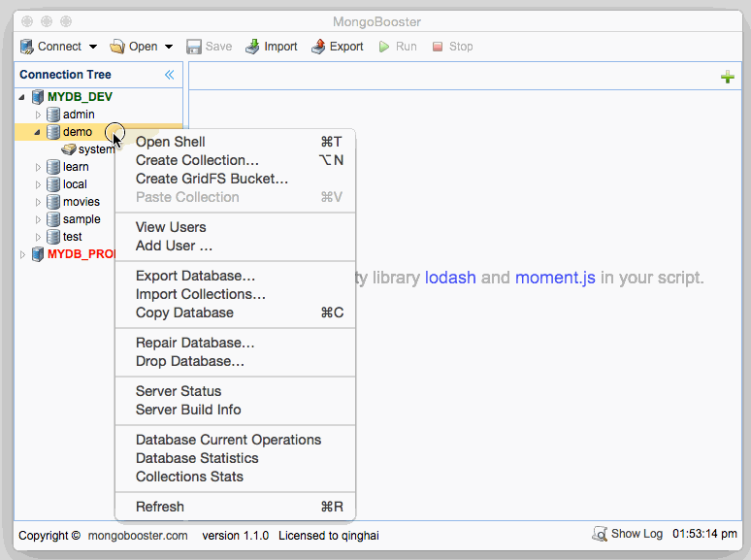Choose Add User ... from the menu
Screen dimensions: 751x560
235,246
